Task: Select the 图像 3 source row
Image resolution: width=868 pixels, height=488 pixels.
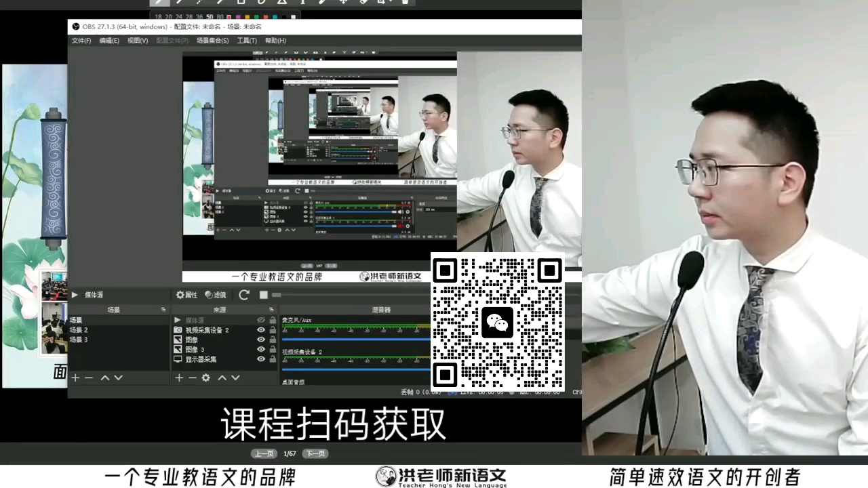Action: pyautogui.click(x=224, y=349)
